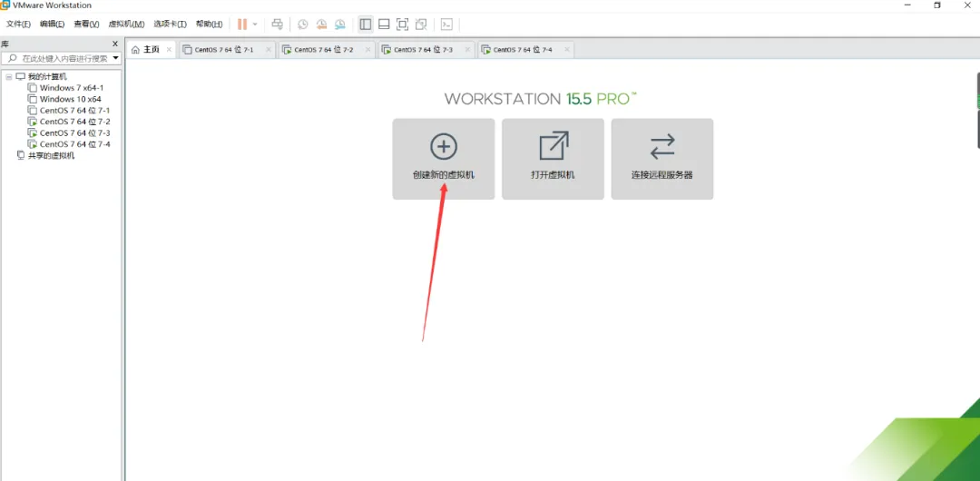Open the 文件(F) menu

coord(18,25)
